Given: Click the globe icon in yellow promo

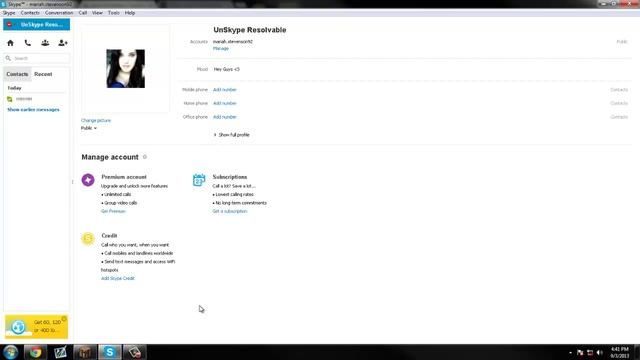Looking at the screenshot, I should pos(18,327).
